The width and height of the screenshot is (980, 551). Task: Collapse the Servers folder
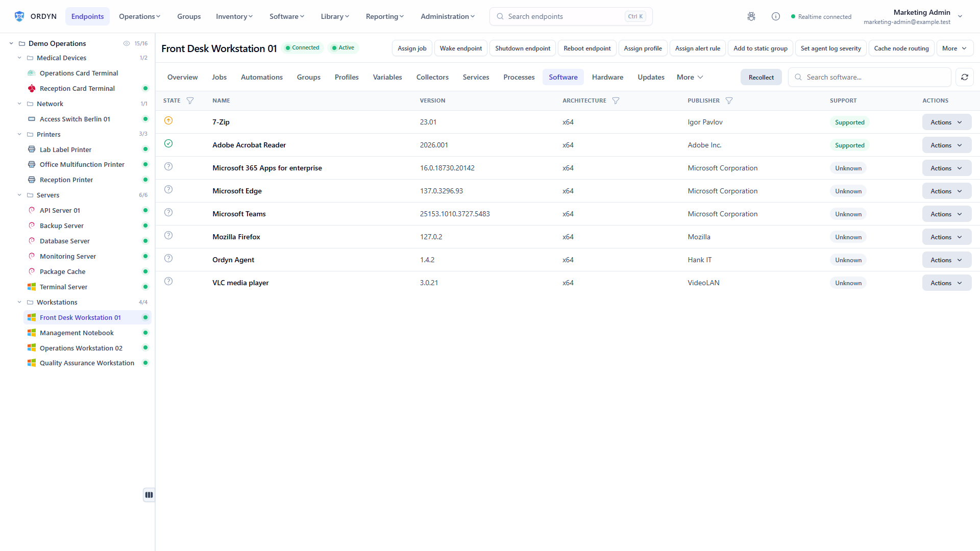pyautogui.click(x=19, y=195)
